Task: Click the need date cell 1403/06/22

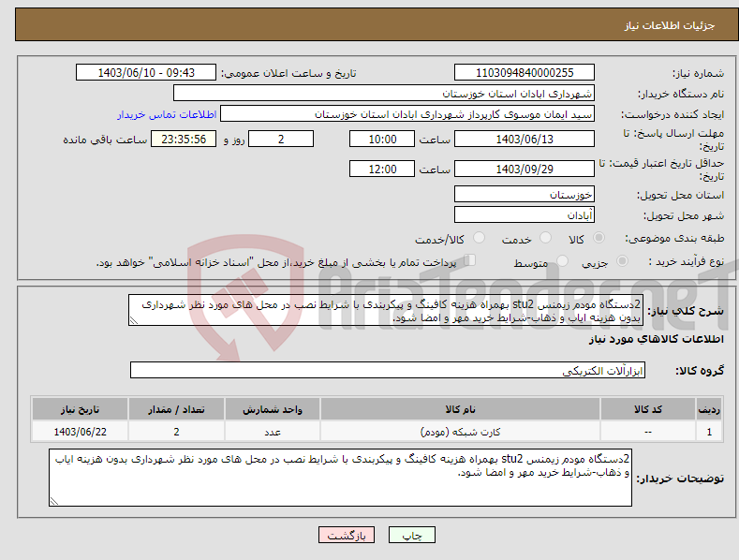Action: [81, 432]
